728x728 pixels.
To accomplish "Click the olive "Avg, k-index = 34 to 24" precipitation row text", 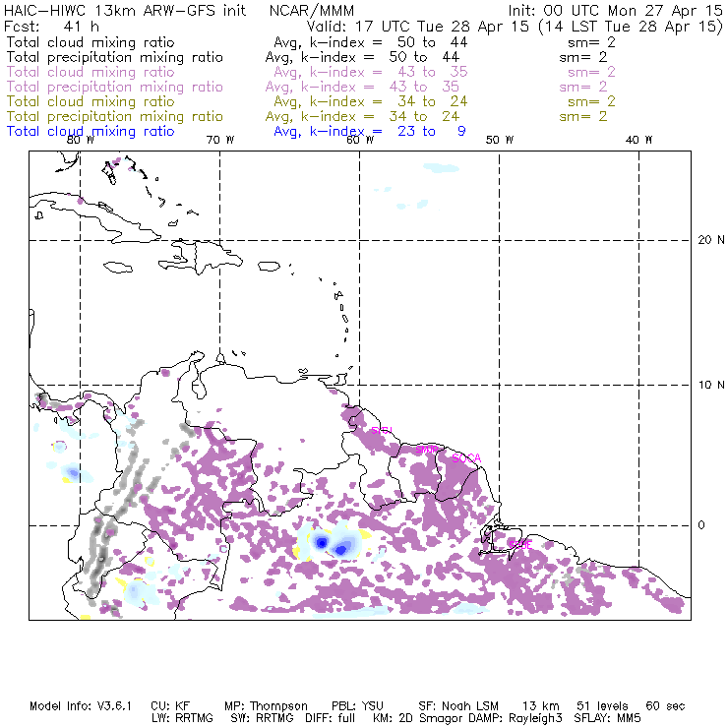I will (x=362, y=116).
